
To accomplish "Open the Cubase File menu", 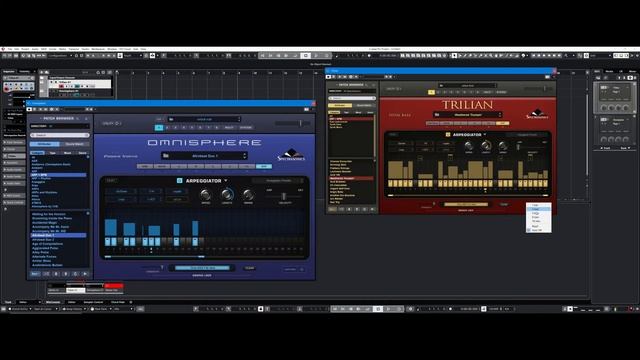I will click(10, 49).
